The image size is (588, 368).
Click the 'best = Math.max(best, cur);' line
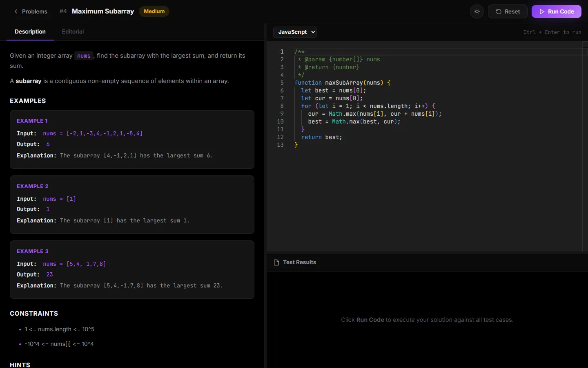[354, 121]
